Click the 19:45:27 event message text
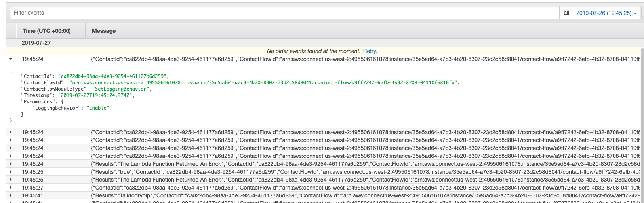The height and width of the screenshot is (203, 644). click(365, 188)
